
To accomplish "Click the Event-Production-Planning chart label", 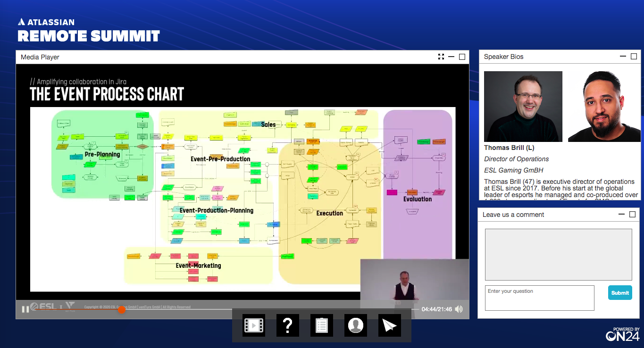I will [x=217, y=210].
